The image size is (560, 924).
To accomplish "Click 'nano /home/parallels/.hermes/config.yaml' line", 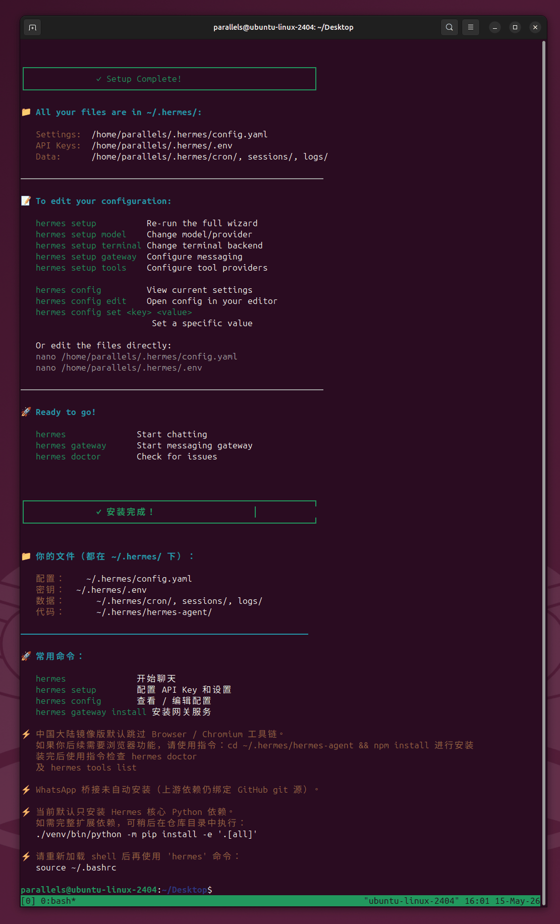I will pyautogui.click(x=136, y=356).
